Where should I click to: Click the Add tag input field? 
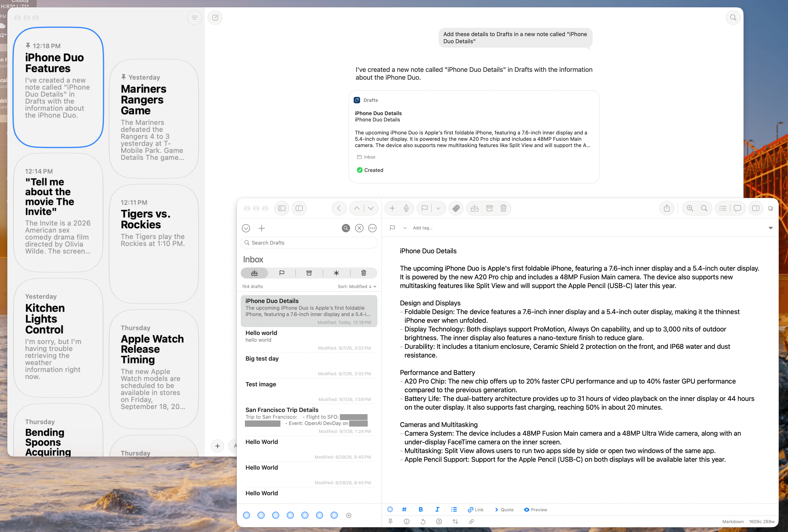coord(422,228)
